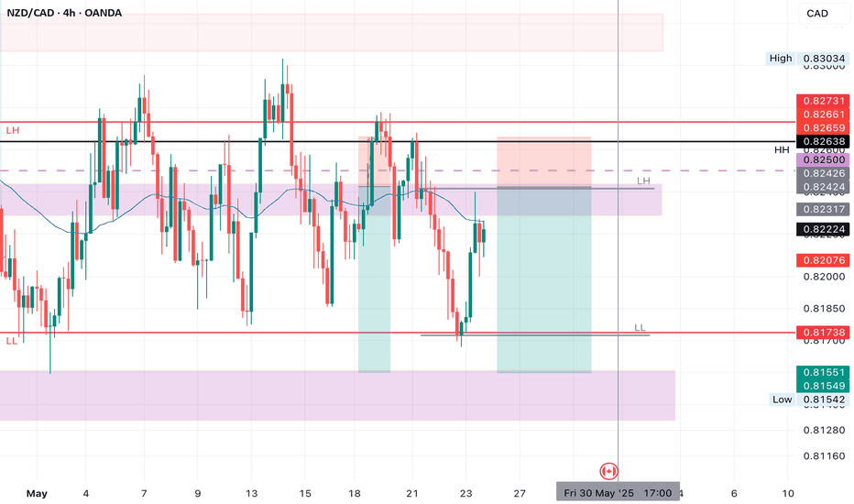This screenshot has width=854, height=504.
Task: Click the 0.81850 price scale label
Action: (x=824, y=309)
